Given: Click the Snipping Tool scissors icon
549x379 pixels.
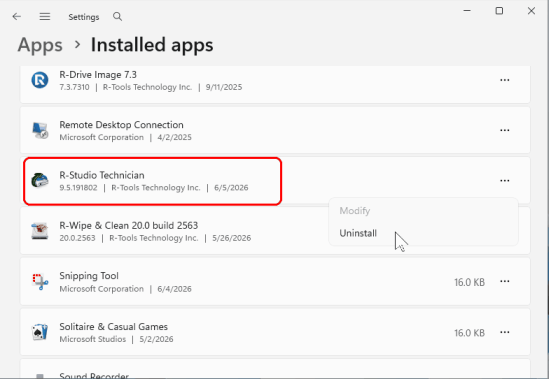Looking at the screenshot, I should click(x=40, y=282).
